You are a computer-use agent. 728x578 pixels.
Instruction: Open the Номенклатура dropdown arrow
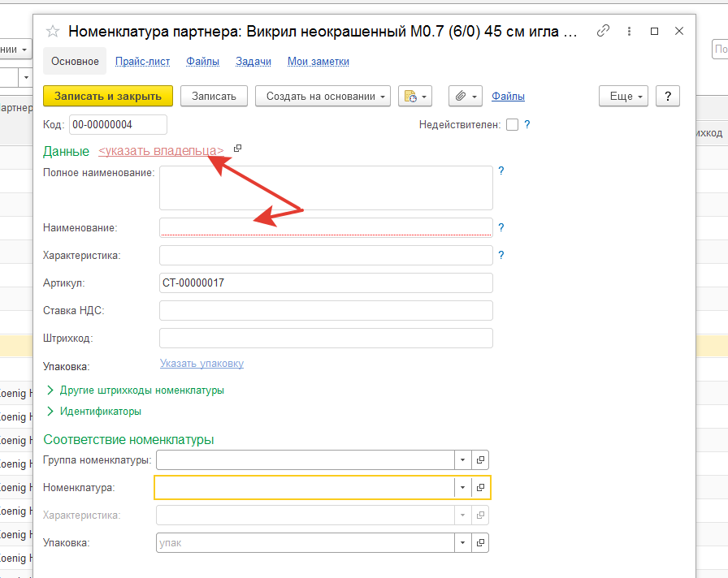(x=462, y=487)
